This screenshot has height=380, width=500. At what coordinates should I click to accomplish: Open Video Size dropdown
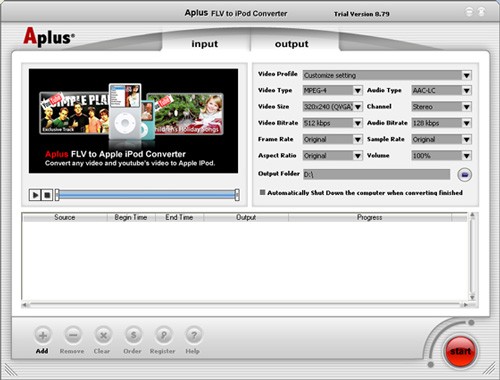[x=332, y=107]
